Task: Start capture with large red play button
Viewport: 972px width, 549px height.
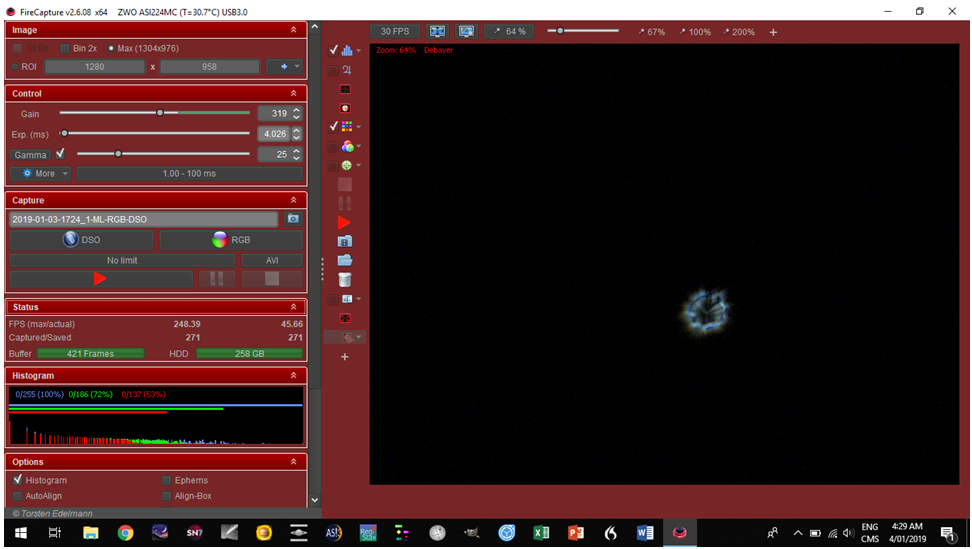Action: [100, 279]
